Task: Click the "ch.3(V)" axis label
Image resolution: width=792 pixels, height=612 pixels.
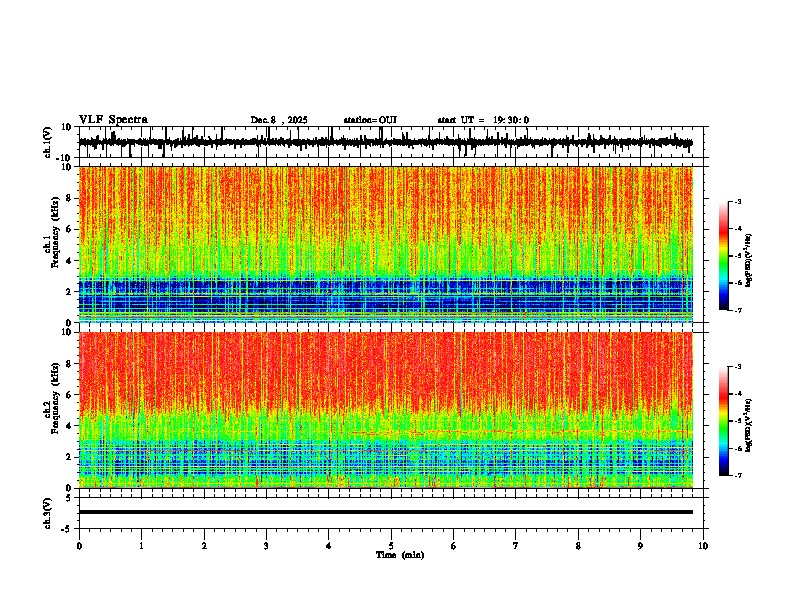Action: [x=48, y=513]
